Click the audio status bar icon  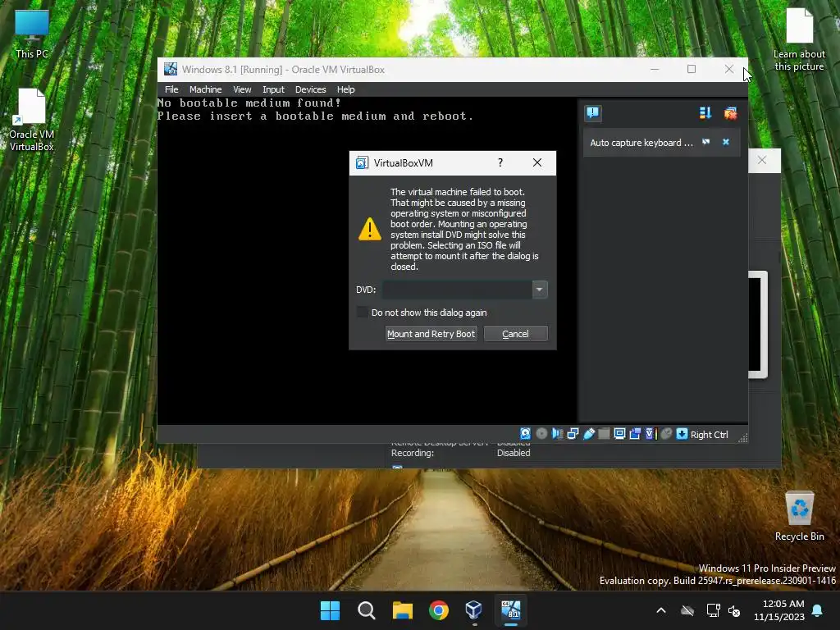(557, 434)
